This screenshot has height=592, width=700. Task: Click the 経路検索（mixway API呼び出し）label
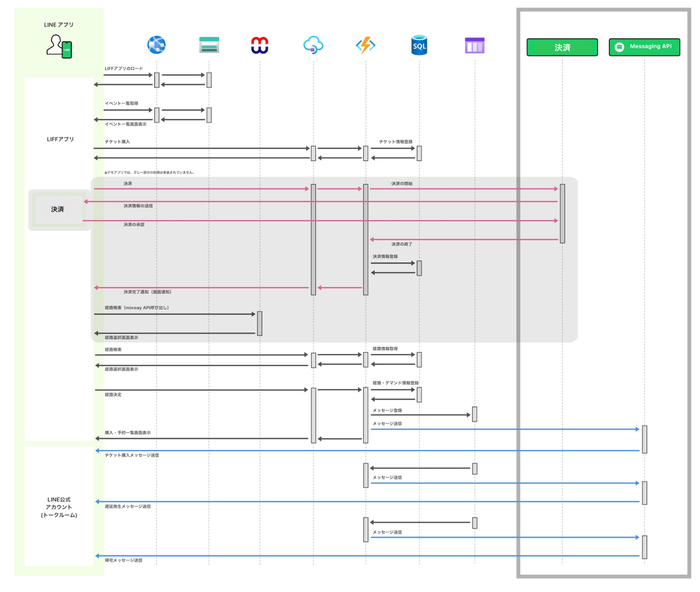(137, 308)
